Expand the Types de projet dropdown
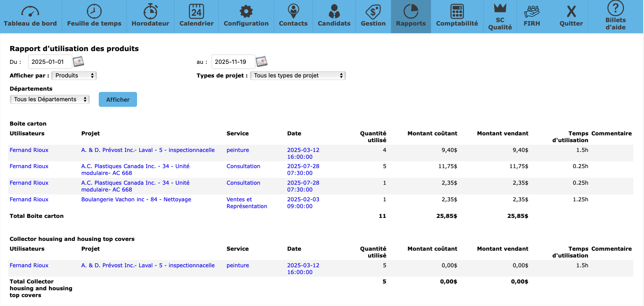This screenshot has width=644, height=306. click(298, 75)
